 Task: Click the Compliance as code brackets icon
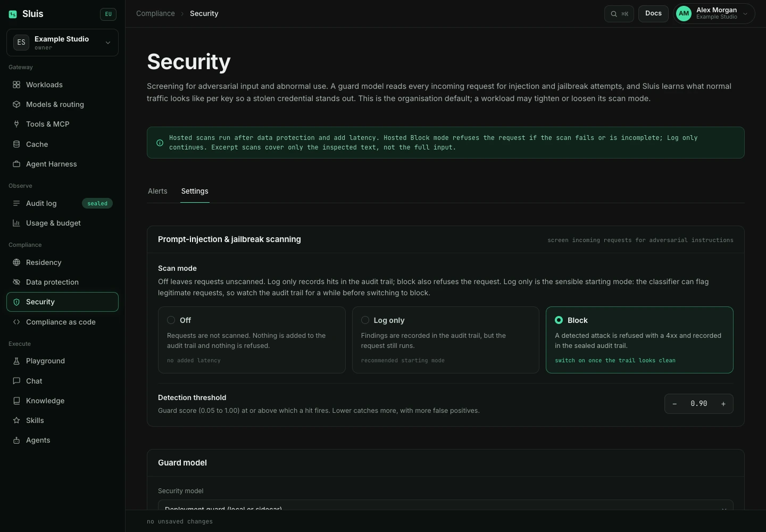tap(16, 322)
